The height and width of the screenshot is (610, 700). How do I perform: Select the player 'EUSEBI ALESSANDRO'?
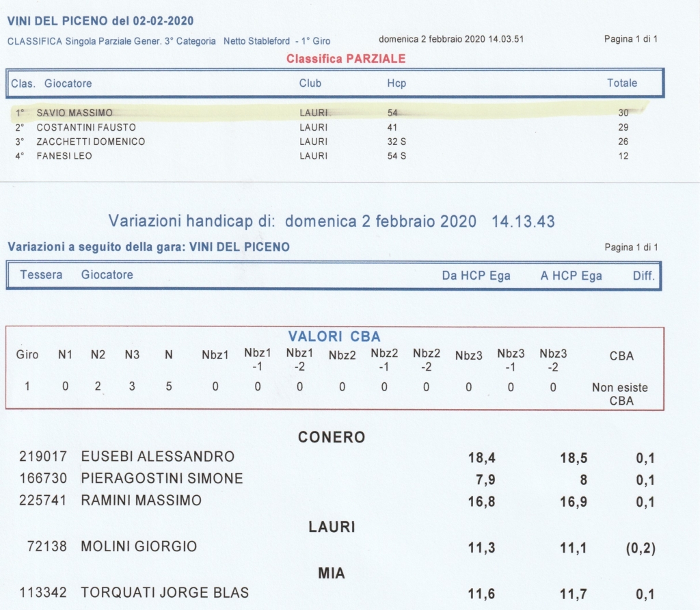[x=158, y=456]
